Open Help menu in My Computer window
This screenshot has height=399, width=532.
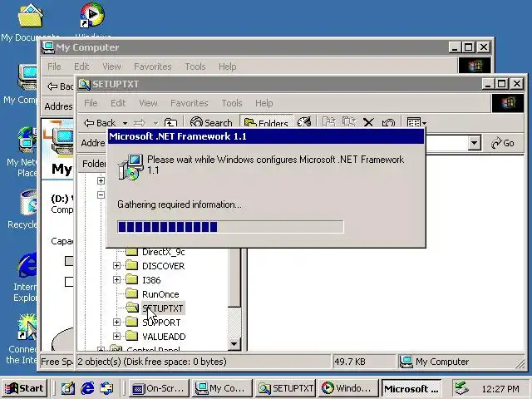point(227,66)
